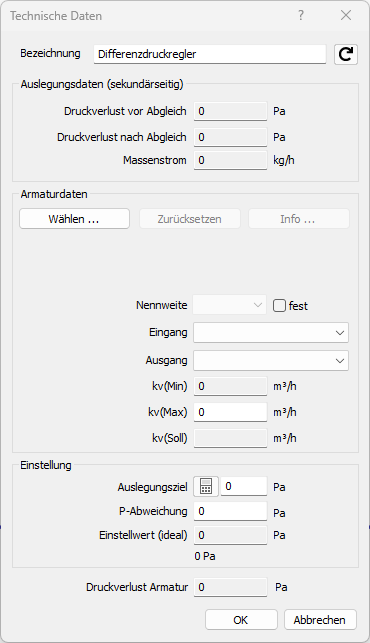Click the kv(Soll) field
This screenshot has width=370, height=643.
pos(230,438)
